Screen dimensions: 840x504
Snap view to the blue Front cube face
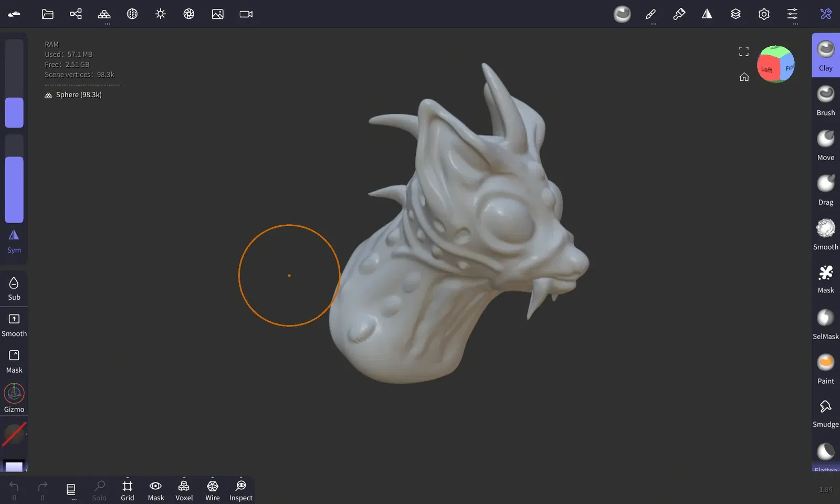point(788,67)
